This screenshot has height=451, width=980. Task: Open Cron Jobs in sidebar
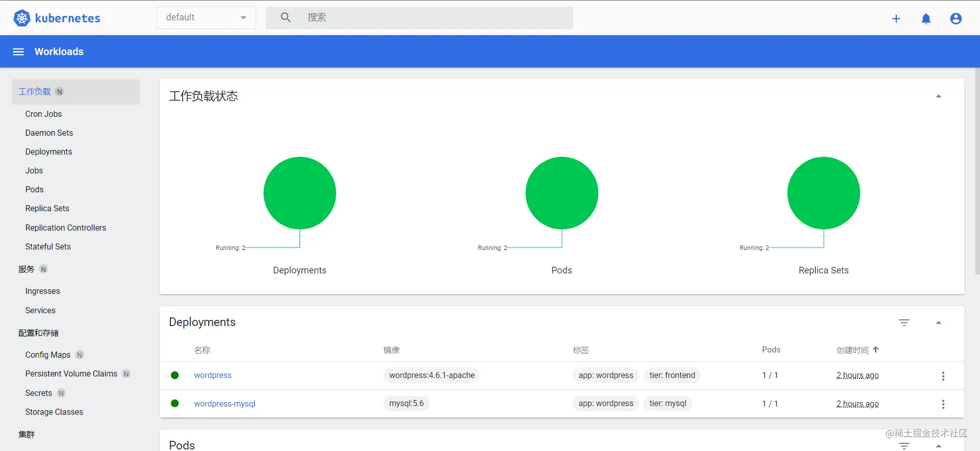[x=43, y=114]
